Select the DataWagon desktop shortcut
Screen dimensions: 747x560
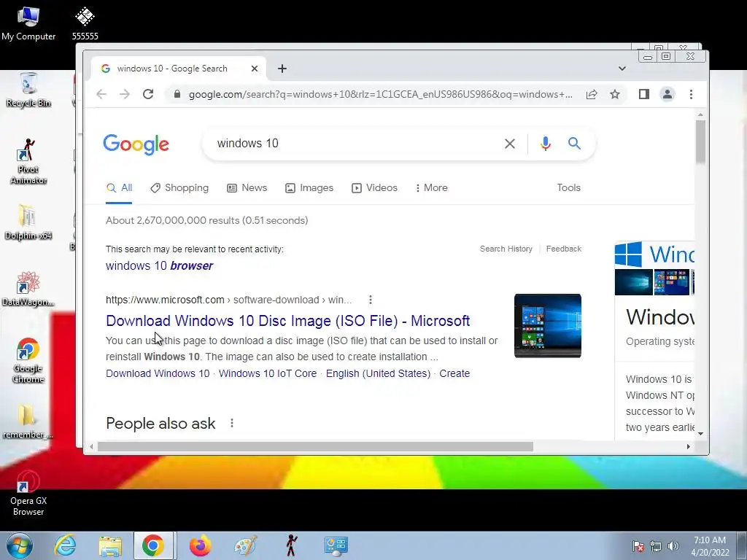(x=28, y=289)
